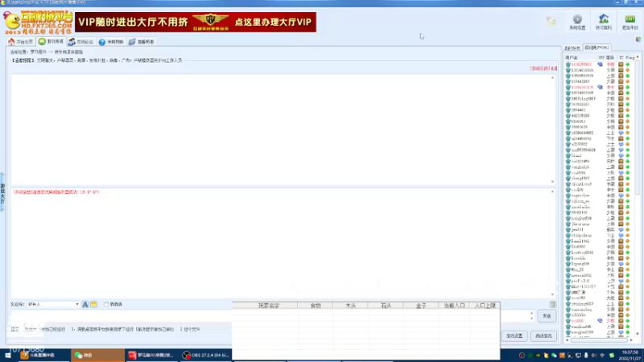Click the user list horizontal scrollbar
Screen dimensions: 644x362
[x=599, y=339]
